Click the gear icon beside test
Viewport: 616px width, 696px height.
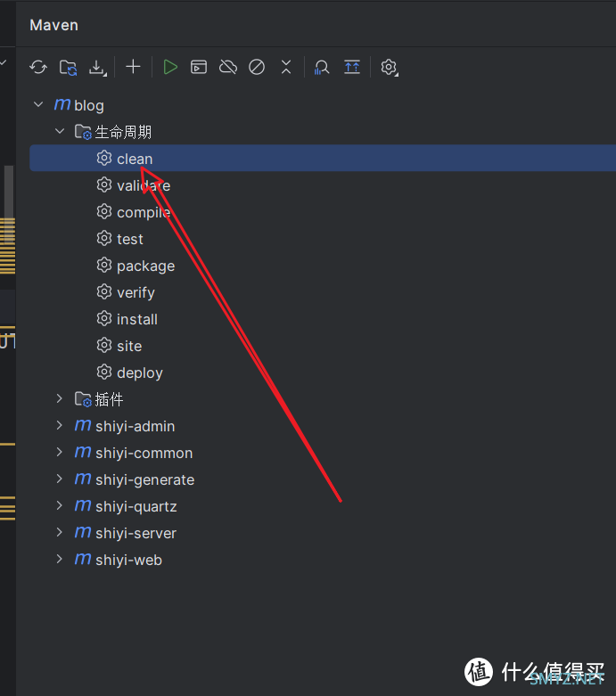coord(104,238)
